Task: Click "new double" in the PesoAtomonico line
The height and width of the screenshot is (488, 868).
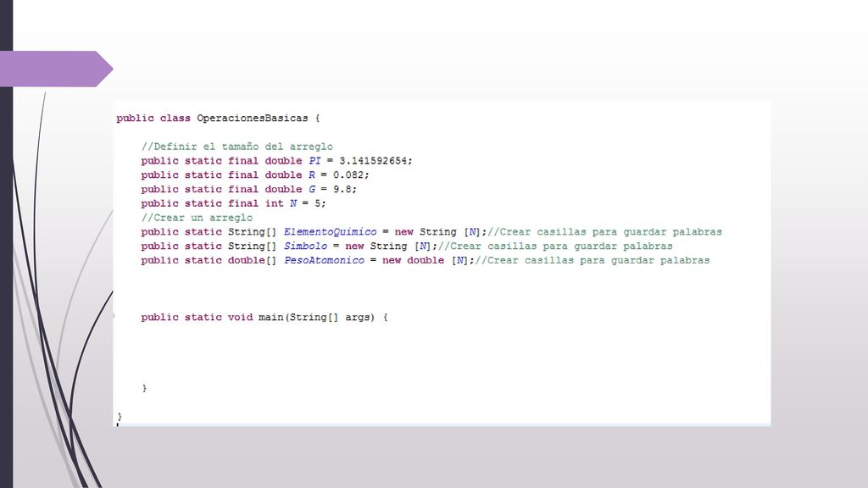Action: tap(413, 260)
